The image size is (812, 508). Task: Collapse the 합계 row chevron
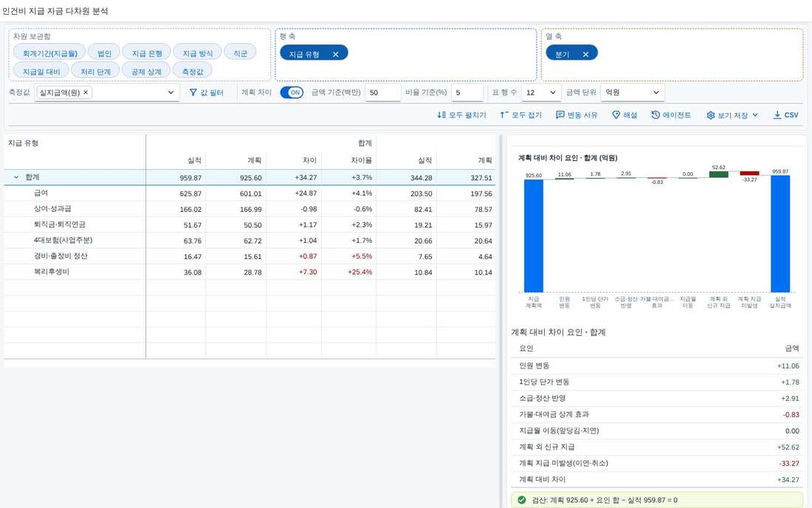coord(16,177)
